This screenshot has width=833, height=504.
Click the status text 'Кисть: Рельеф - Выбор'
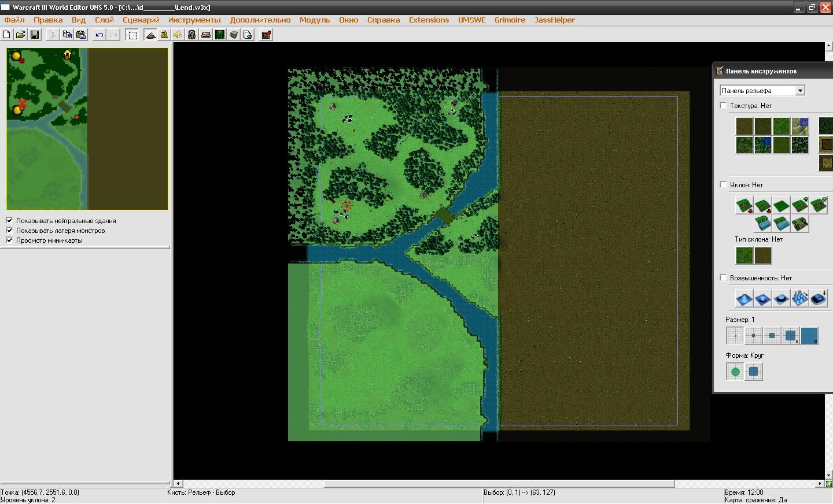[201, 492]
